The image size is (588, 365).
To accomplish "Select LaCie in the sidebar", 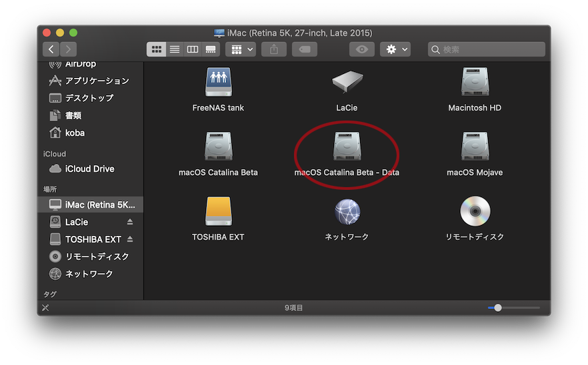I will [x=77, y=222].
